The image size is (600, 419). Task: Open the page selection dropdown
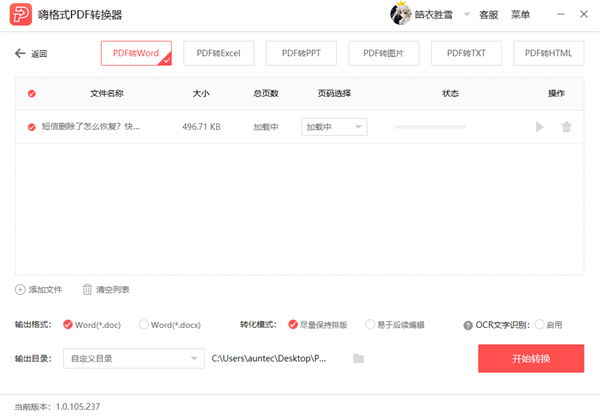click(334, 127)
